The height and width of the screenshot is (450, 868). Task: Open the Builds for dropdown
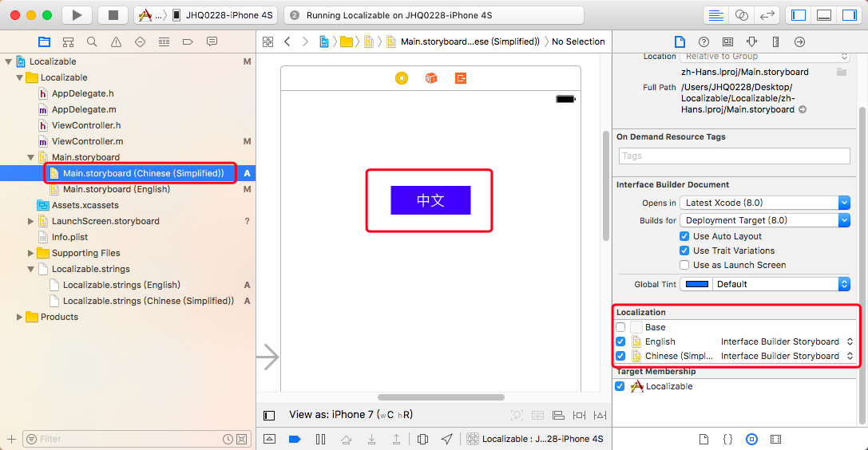tap(764, 220)
